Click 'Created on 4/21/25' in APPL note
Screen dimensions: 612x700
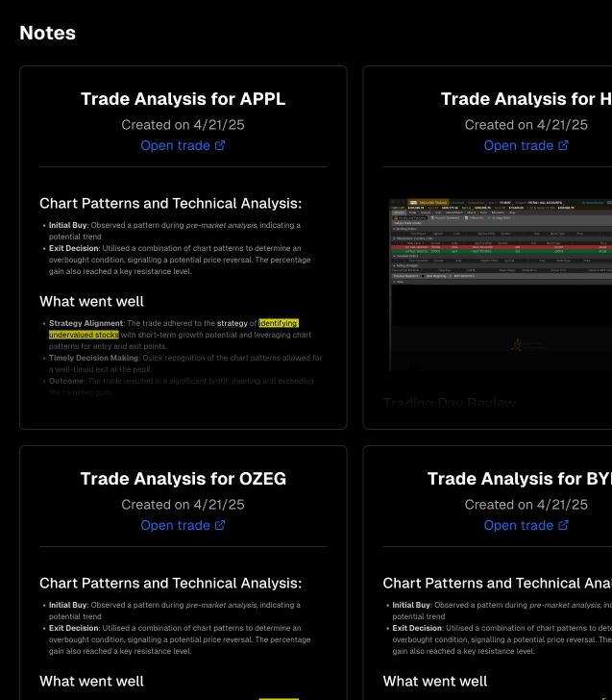pos(183,125)
